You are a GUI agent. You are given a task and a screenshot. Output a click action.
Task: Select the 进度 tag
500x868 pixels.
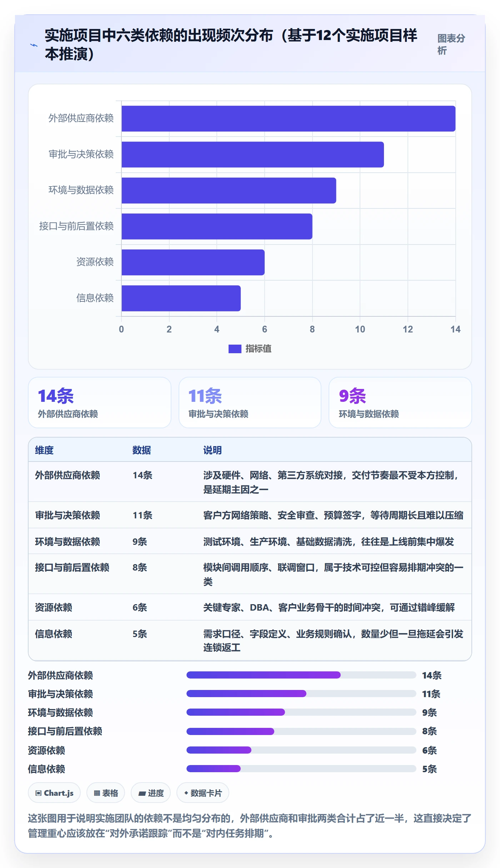tap(151, 793)
